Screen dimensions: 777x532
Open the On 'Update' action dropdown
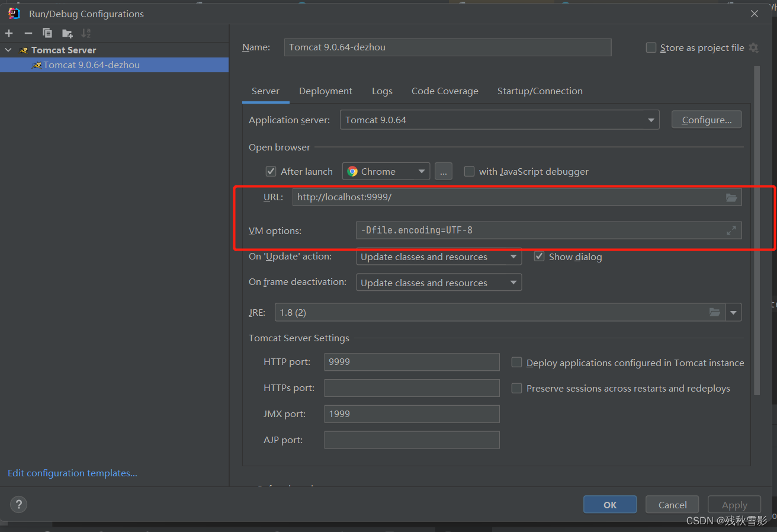coord(438,257)
